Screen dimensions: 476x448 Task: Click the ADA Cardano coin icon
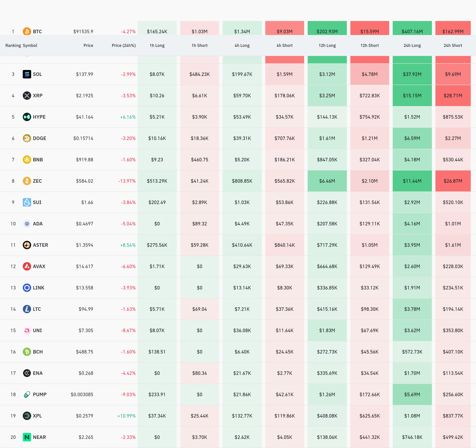pyautogui.click(x=27, y=224)
